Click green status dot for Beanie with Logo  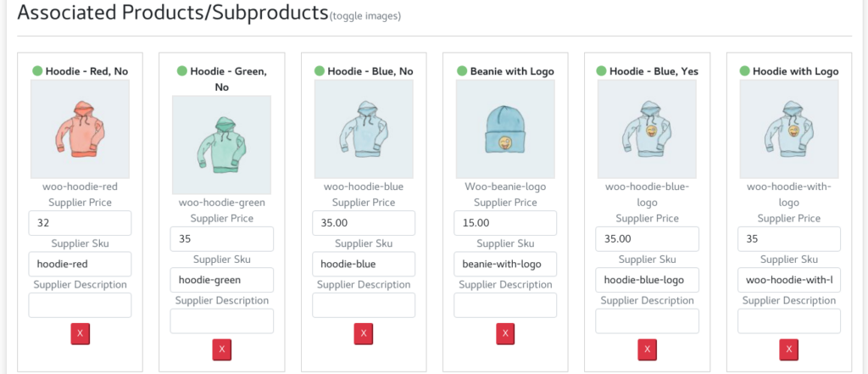pos(462,71)
